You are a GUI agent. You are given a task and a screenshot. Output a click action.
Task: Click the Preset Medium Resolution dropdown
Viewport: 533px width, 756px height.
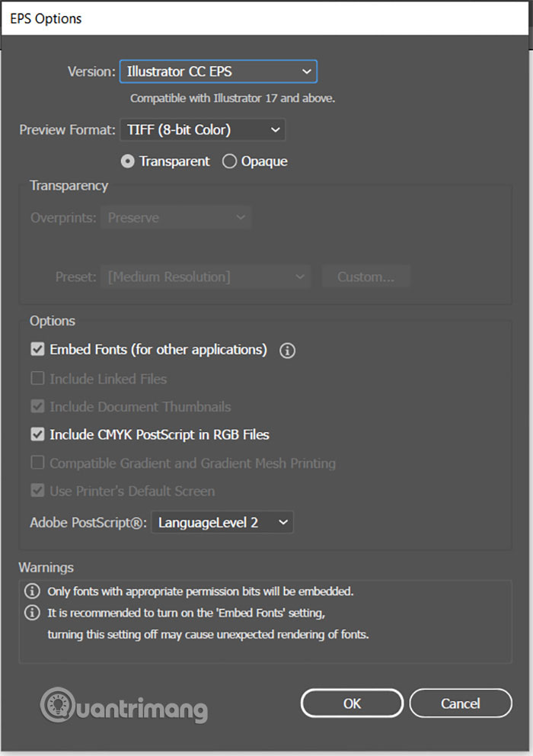(206, 277)
